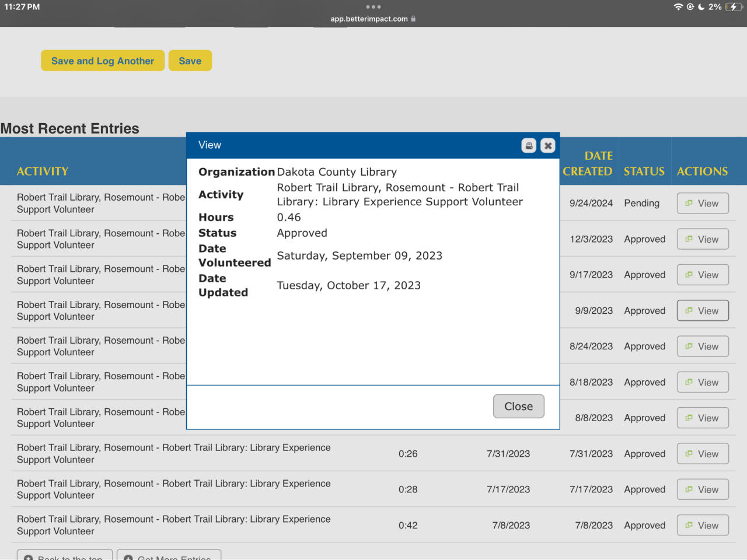The height and width of the screenshot is (560, 747).
Task: Click the Tuesday, October 17, 2023 date
Action: 349,286
